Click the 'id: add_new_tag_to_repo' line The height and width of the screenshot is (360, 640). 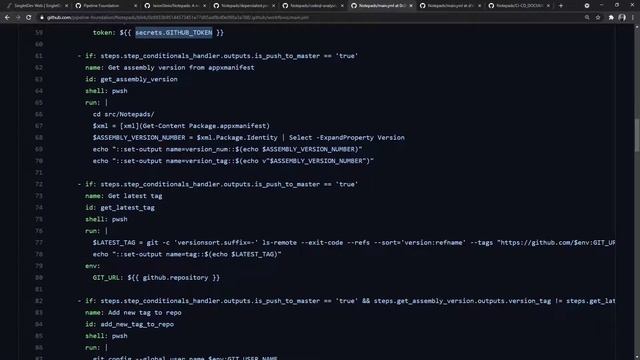129,324
